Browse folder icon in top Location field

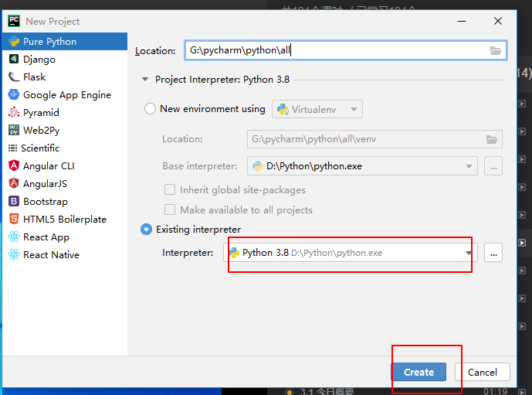[496, 51]
